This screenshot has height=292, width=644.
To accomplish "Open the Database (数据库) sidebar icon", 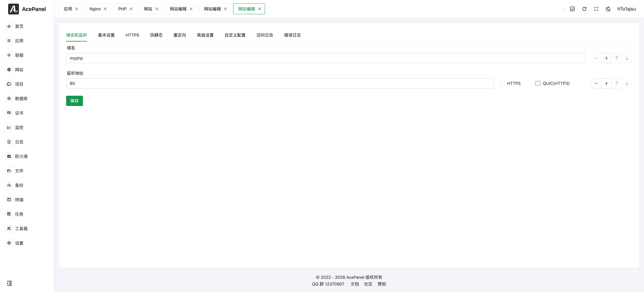I will point(9,98).
